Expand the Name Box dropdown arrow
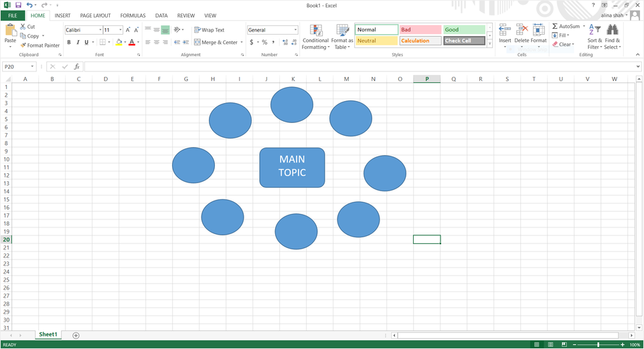Image resolution: width=644 pixels, height=349 pixels. click(33, 67)
